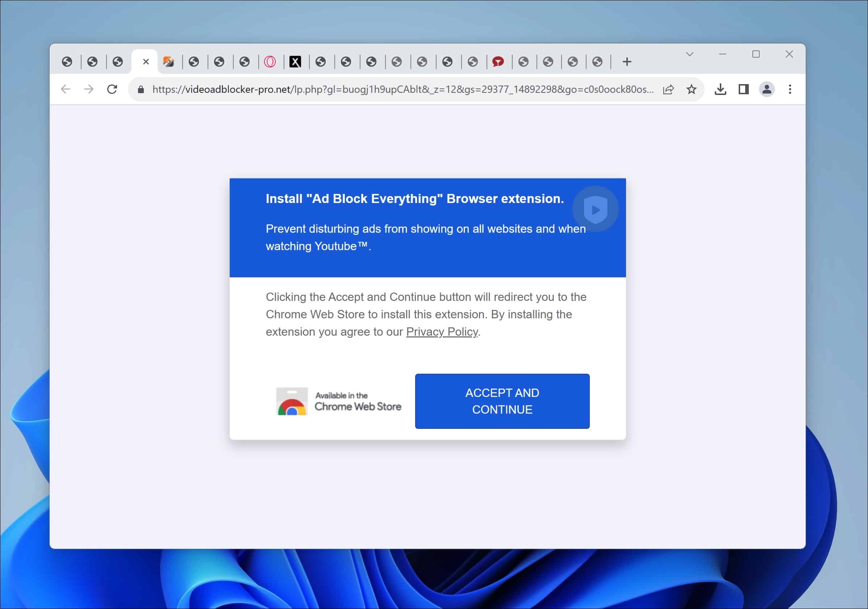This screenshot has height=609, width=868.
Task: Open the Privacy Policy link
Action: [442, 332]
